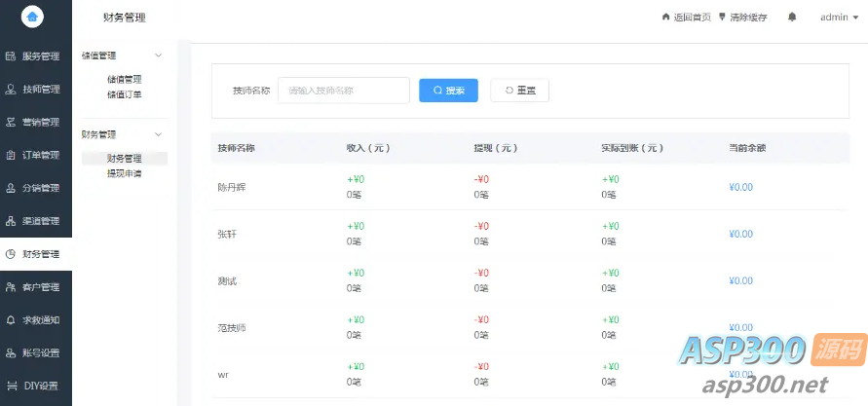Open the admin user dropdown
The image size is (868, 406).
(x=839, y=18)
